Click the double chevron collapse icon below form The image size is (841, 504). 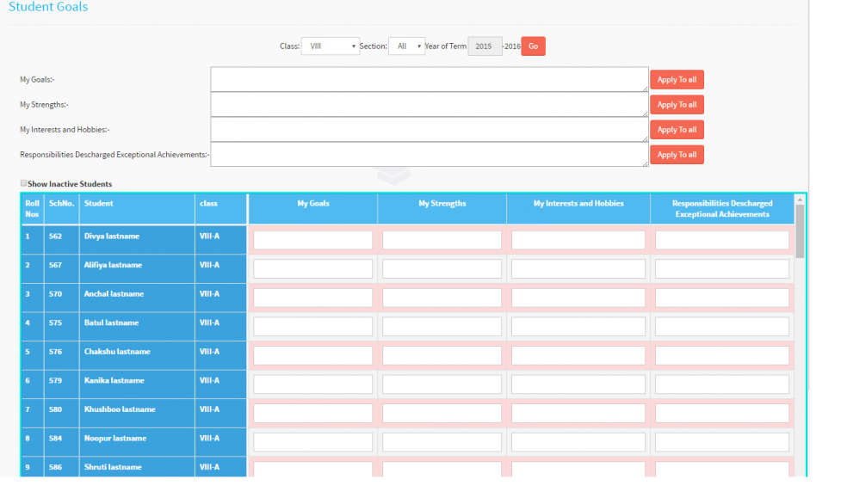coord(394,176)
